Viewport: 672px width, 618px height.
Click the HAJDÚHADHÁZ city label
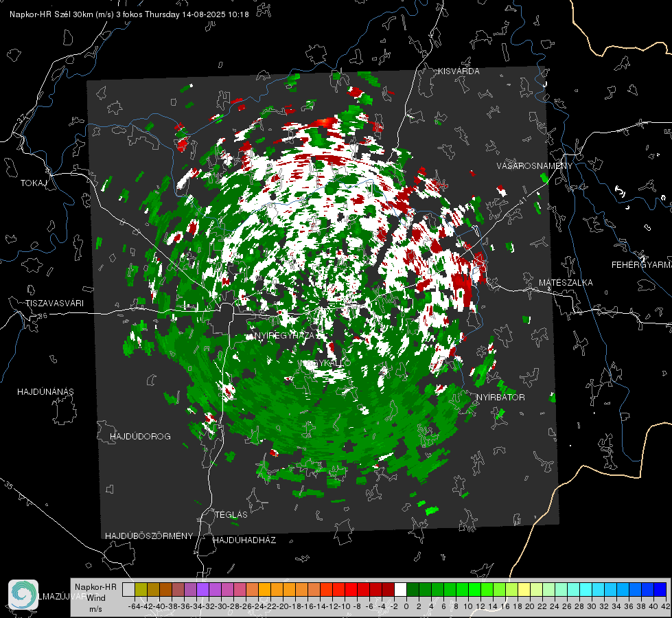[244, 540]
